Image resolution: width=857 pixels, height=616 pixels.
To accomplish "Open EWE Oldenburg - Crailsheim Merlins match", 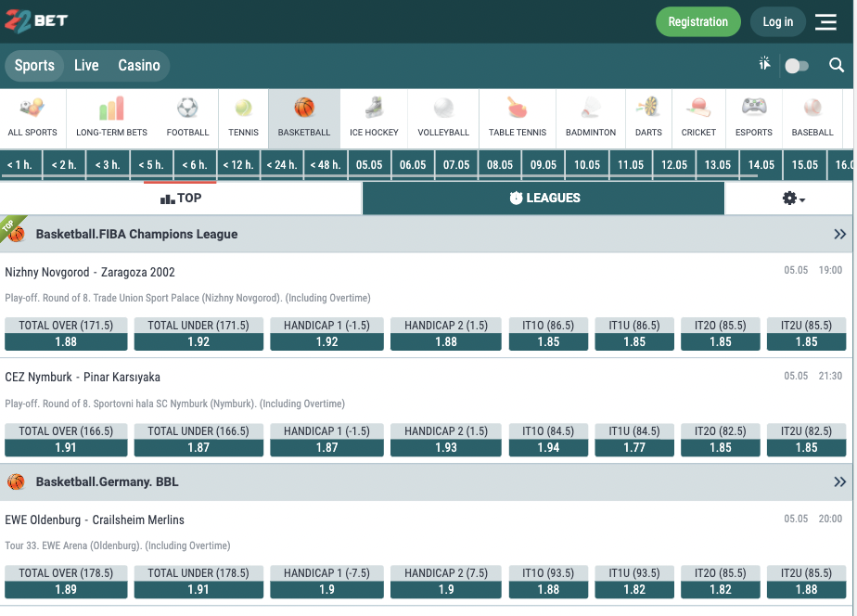I will tap(95, 520).
